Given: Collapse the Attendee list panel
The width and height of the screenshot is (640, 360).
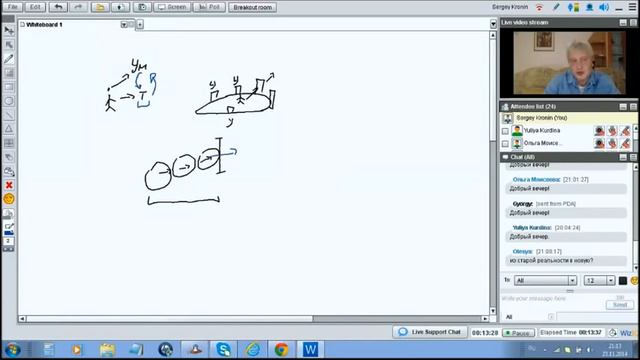Looking at the screenshot, I should click(623, 107).
